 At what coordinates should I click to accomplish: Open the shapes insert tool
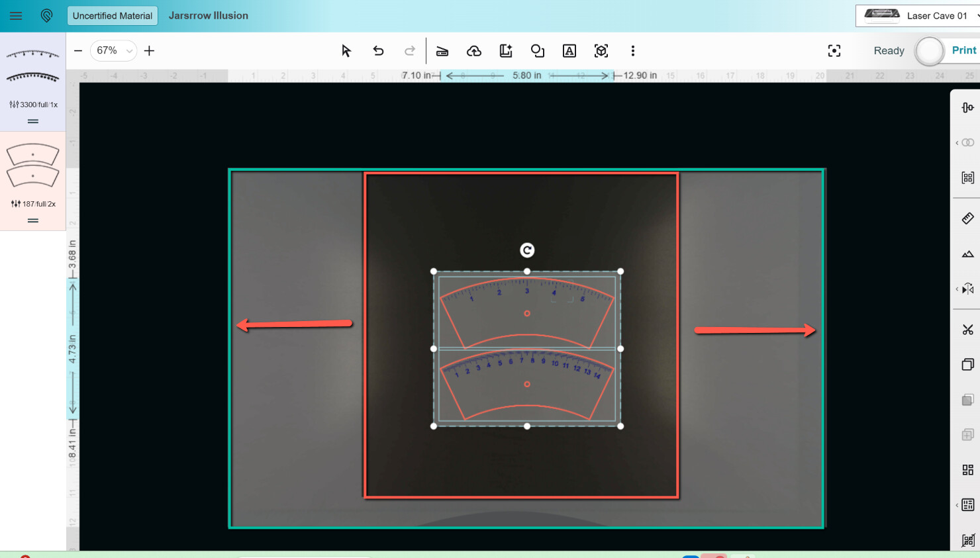click(537, 51)
